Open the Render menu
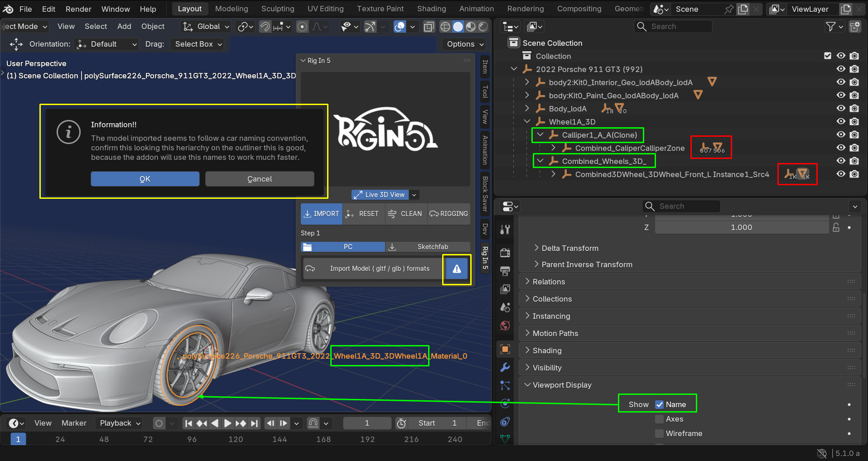The width and height of the screenshot is (868, 461). tap(78, 9)
